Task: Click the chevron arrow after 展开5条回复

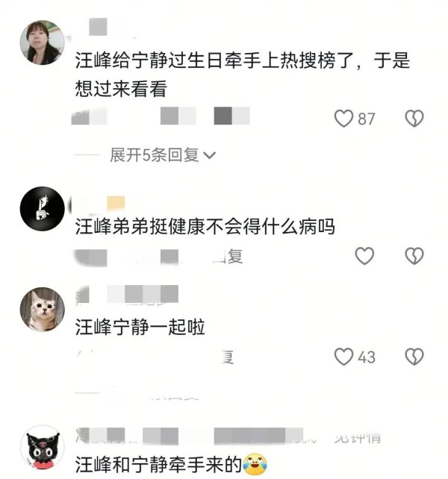Action: click(210, 155)
